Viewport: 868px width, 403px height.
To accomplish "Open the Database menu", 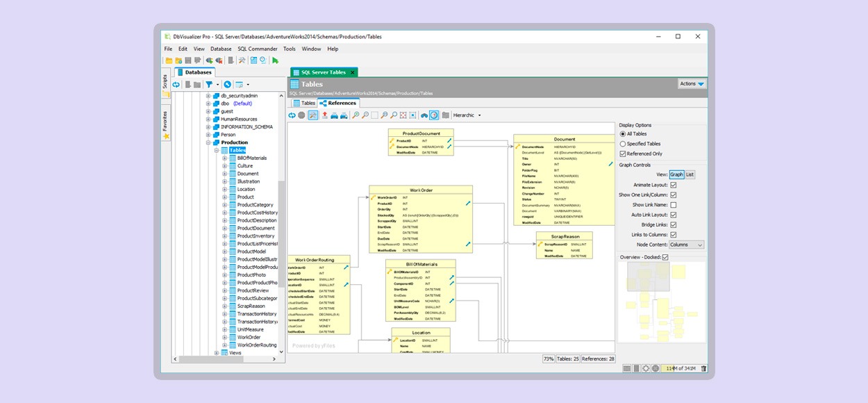I will 221,49.
